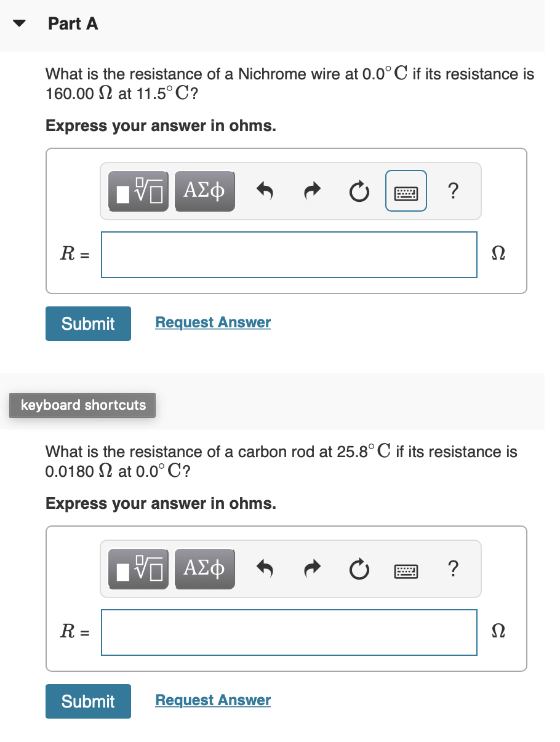This screenshot has height=742, width=560.
Task: Reset the Part A answer field
Action: tap(358, 191)
